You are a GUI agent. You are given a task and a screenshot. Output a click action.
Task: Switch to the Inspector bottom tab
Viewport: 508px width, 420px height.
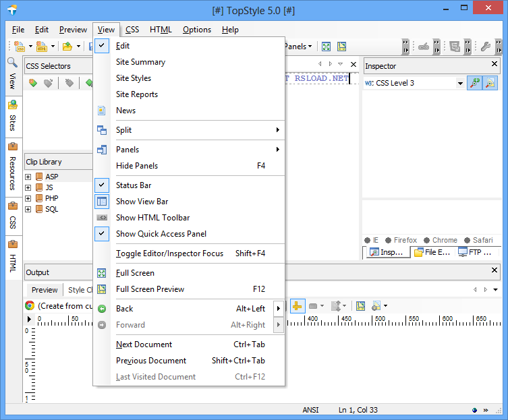388,252
